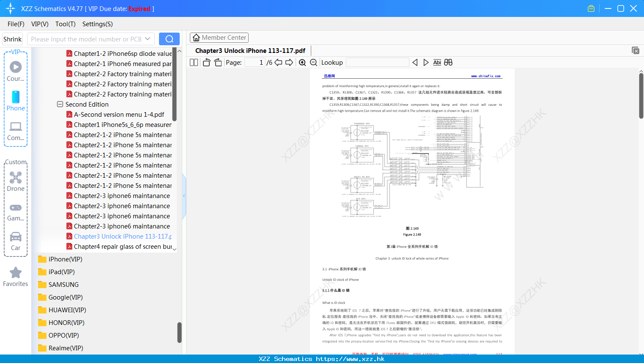644x363 pixels.
Task: Select the Computer sidebar category
Action: pos(16,131)
